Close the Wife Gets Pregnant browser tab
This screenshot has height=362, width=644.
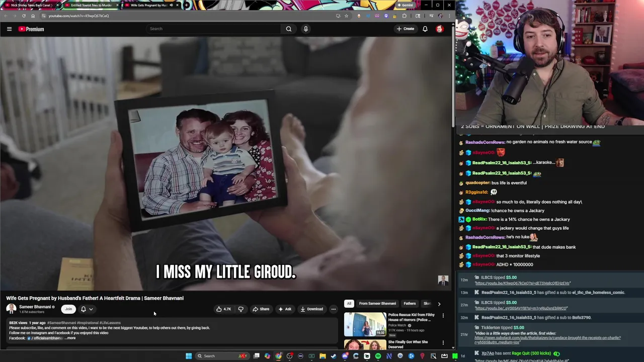pyautogui.click(x=177, y=5)
